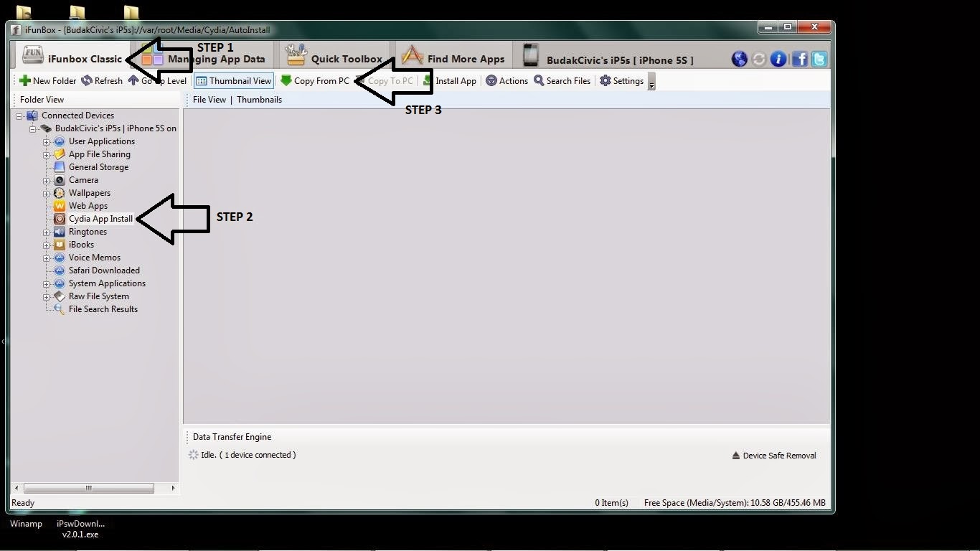Image resolution: width=980 pixels, height=551 pixels.
Task: Click the Data Transfer Engine header
Action: pos(232,437)
